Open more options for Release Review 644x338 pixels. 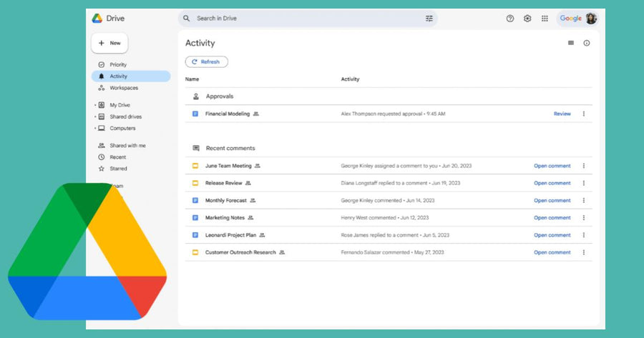click(x=584, y=183)
